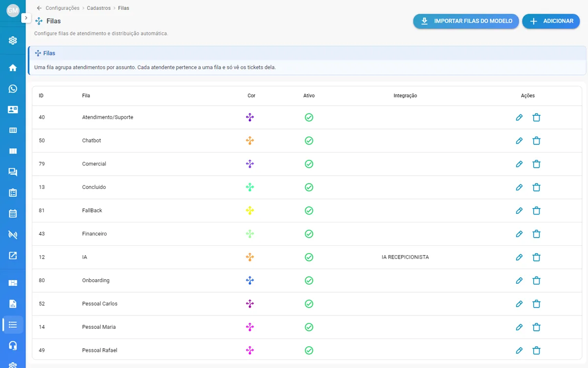
Task: Go to Cadastros in breadcrumb
Action: click(x=98, y=8)
